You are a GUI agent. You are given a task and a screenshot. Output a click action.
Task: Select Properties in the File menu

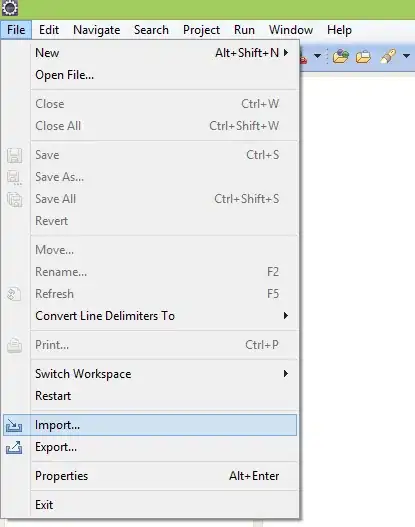pyautogui.click(x=165, y=476)
